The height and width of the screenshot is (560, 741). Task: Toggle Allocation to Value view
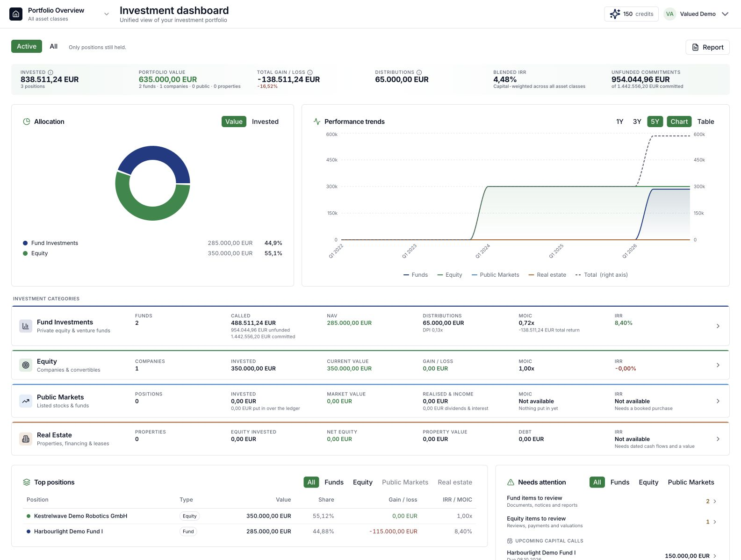point(234,122)
